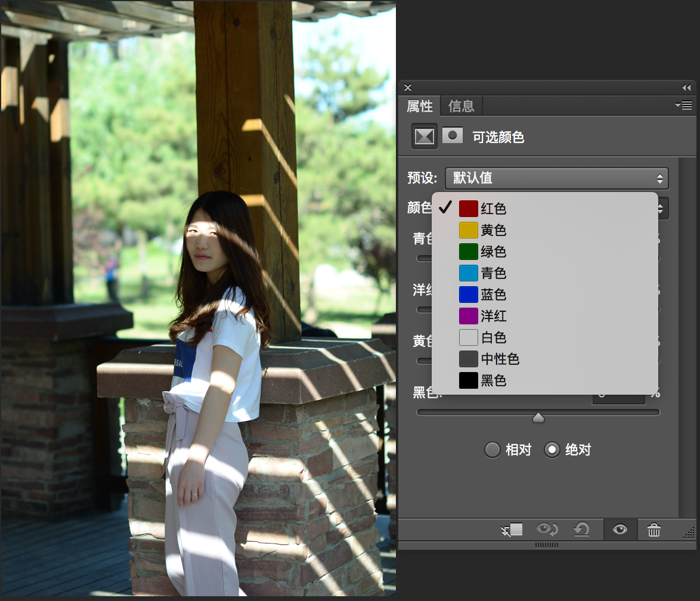Switch to the 信息 tab
Viewport: 700px width, 601px height.
(x=461, y=106)
